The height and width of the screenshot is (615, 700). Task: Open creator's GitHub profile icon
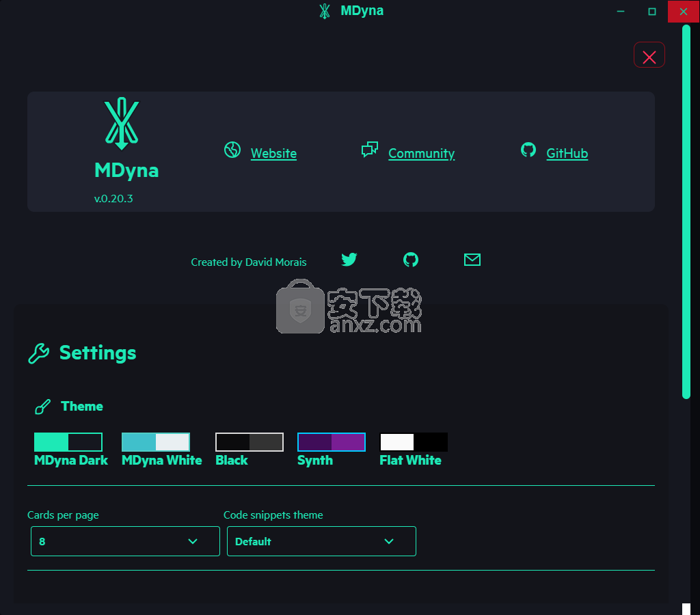click(411, 259)
